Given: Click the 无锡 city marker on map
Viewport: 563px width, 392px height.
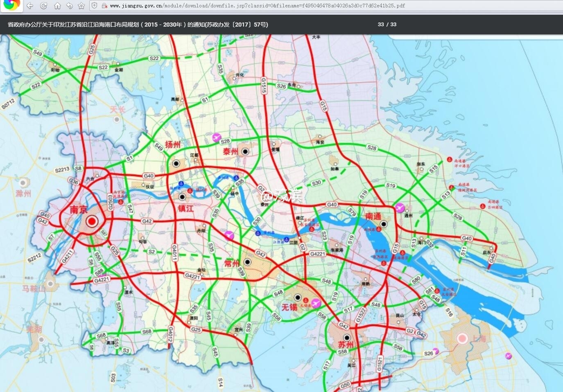Looking at the screenshot, I should pos(298,297).
